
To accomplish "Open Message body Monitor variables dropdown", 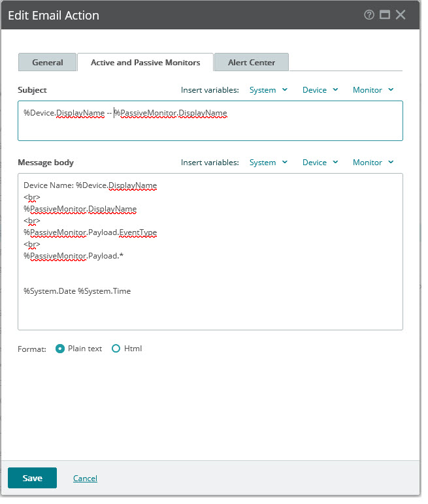I will tap(373, 163).
